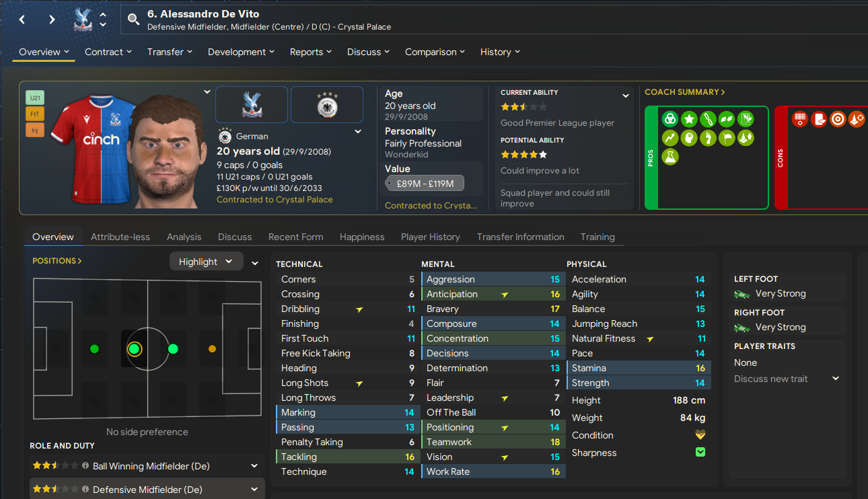
Task: Click the green sharpness check icon
Action: 700,453
